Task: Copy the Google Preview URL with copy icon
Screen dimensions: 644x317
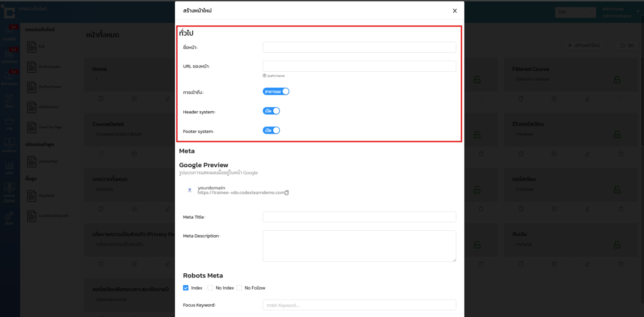Action: 287,193
